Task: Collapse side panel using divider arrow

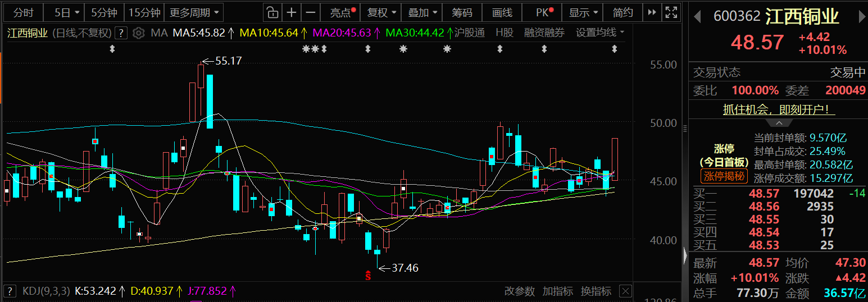Action: point(685,256)
